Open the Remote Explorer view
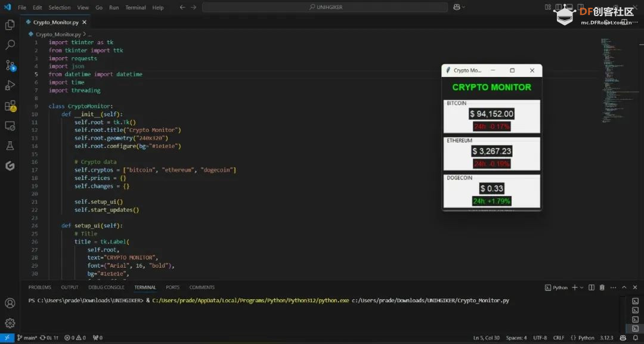The image size is (644, 344). tap(10, 126)
